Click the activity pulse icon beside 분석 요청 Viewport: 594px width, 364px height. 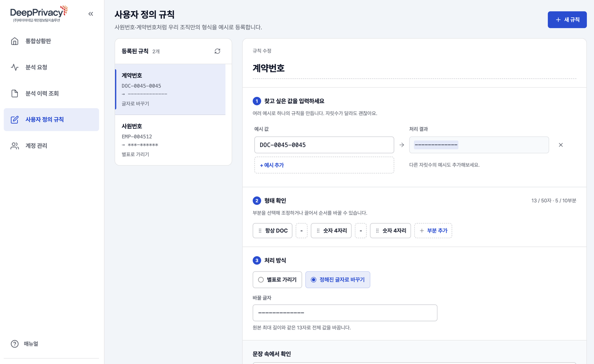(14, 67)
